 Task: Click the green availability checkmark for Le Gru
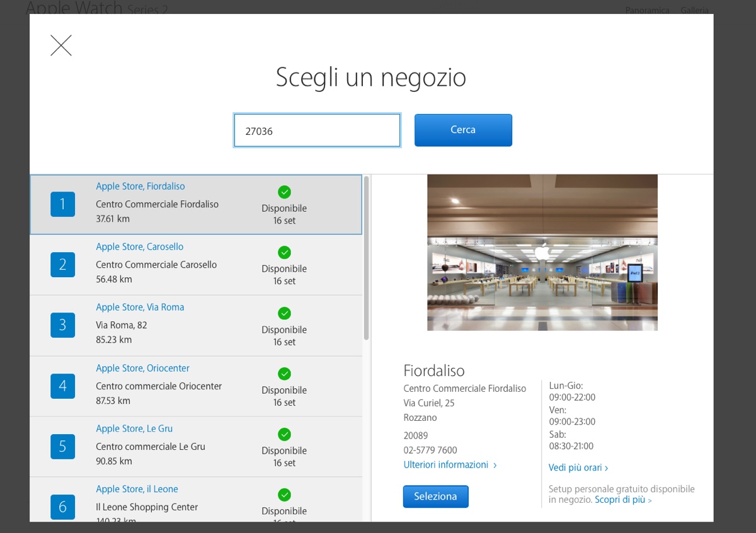coord(284,434)
